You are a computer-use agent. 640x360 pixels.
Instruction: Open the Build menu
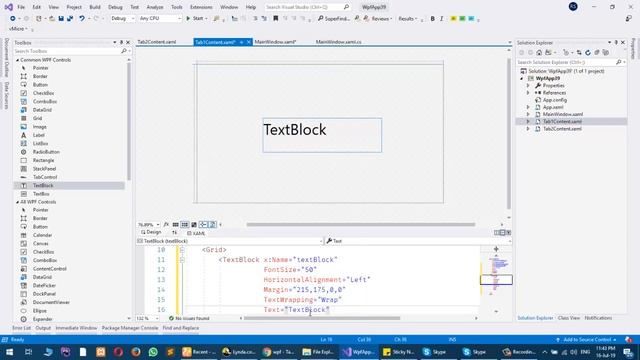click(x=95, y=7)
